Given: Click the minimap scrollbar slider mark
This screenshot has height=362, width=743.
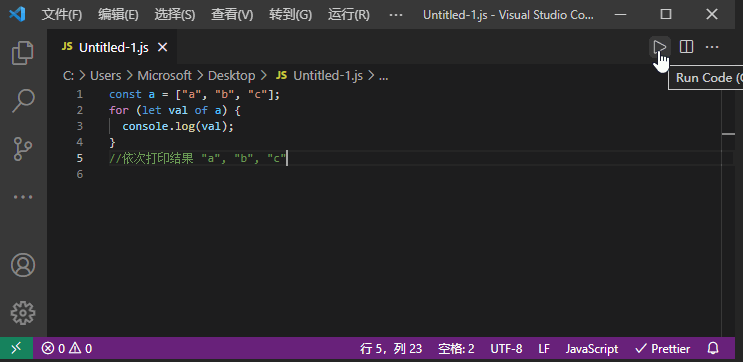Looking at the screenshot, I should point(728,134).
